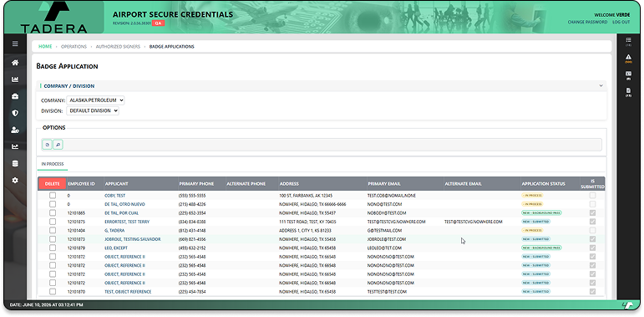Click phone (812) 431-4148
This screenshot has height=317, width=644.
tap(192, 231)
